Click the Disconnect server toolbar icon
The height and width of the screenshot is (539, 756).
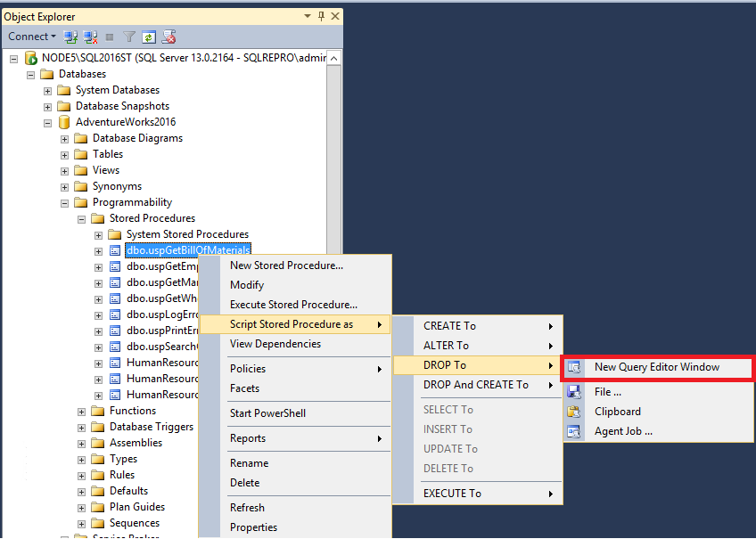coord(90,37)
